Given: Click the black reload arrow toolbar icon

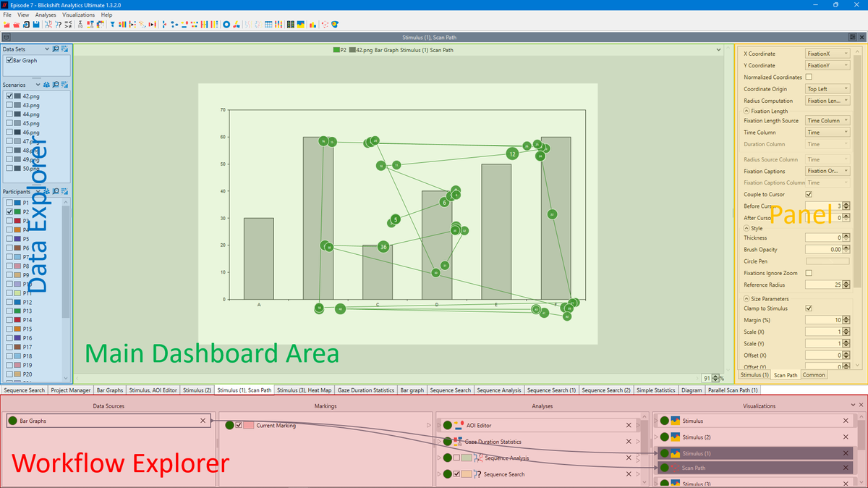Looking at the screenshot, I should (26, 25).
